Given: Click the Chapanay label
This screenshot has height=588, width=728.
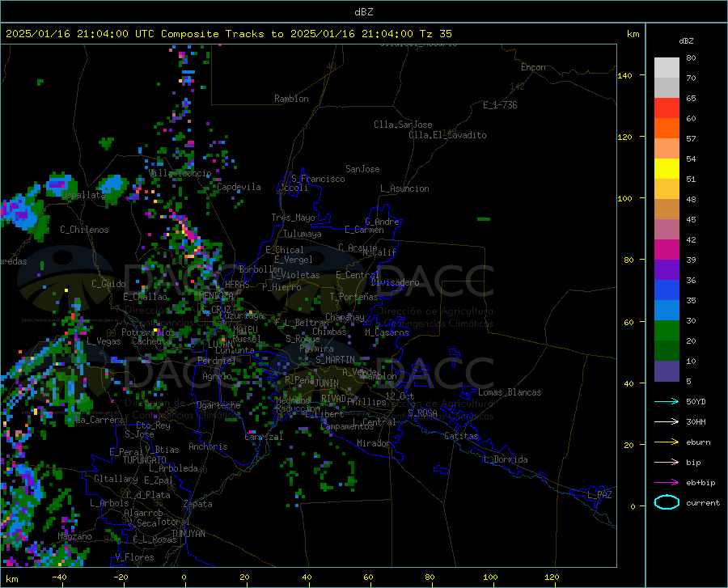Looking at the screenshot, I should 345,317.
